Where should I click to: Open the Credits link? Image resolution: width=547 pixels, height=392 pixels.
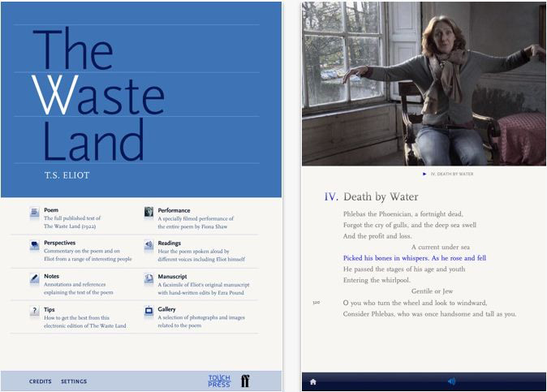tap(40, 381)
